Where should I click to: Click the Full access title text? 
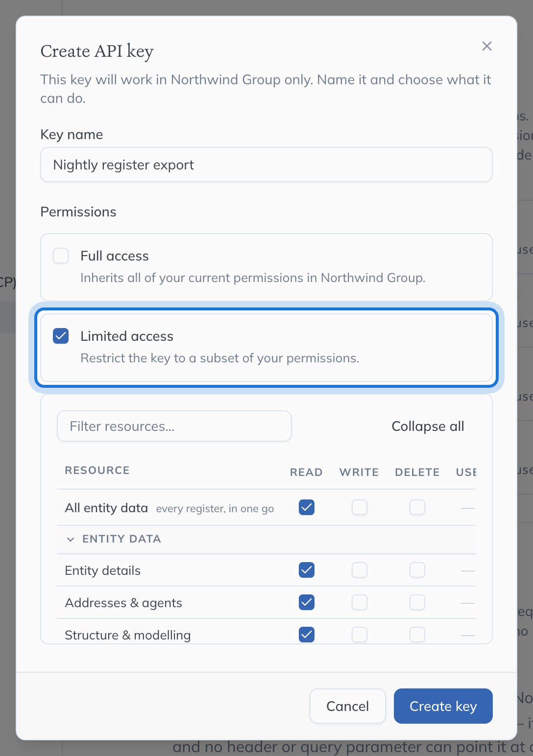click(x=115, y=256)
